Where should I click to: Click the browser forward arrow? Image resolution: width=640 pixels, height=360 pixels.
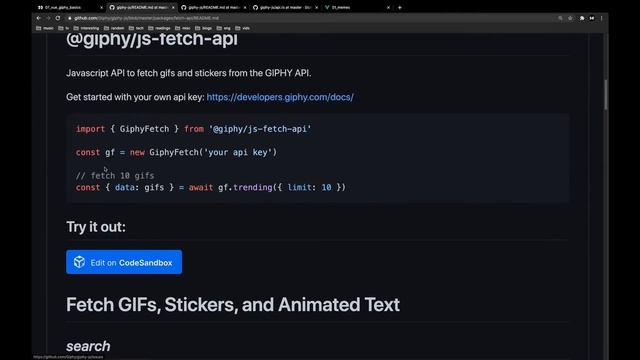[x=48, y=18]
